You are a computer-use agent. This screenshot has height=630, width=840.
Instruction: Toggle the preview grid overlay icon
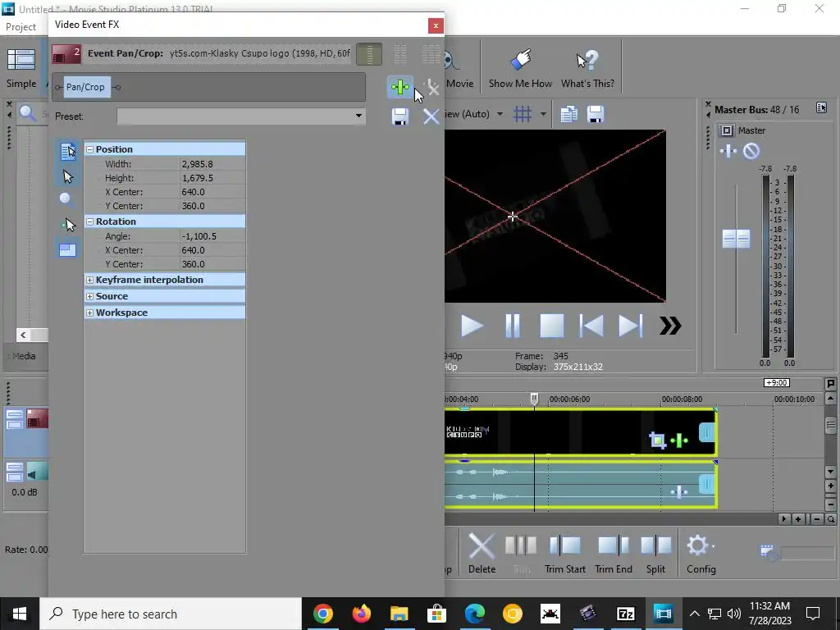[523, 114]
